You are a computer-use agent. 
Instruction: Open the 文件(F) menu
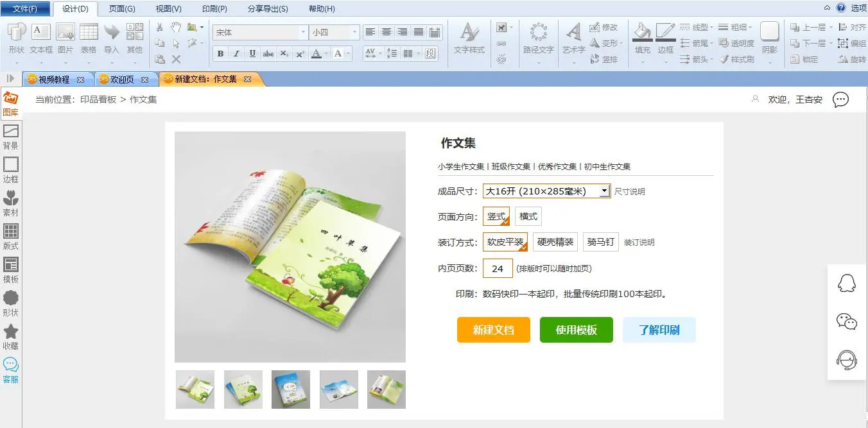(25, 9)
